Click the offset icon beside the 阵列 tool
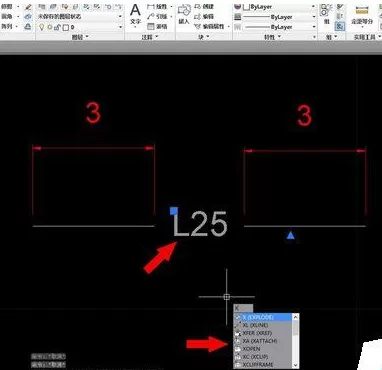Image resolution: width=382 pixels, height=370 pixels. (x=28, y=26)
